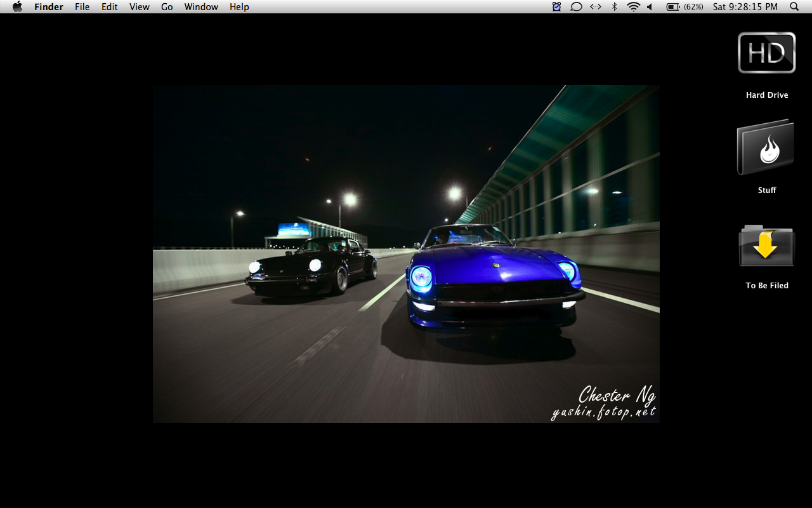Image resolution: width=812 pixels, height=508 pixels.
Task: Click the volume speaker icon
Action: click(650, 7)
